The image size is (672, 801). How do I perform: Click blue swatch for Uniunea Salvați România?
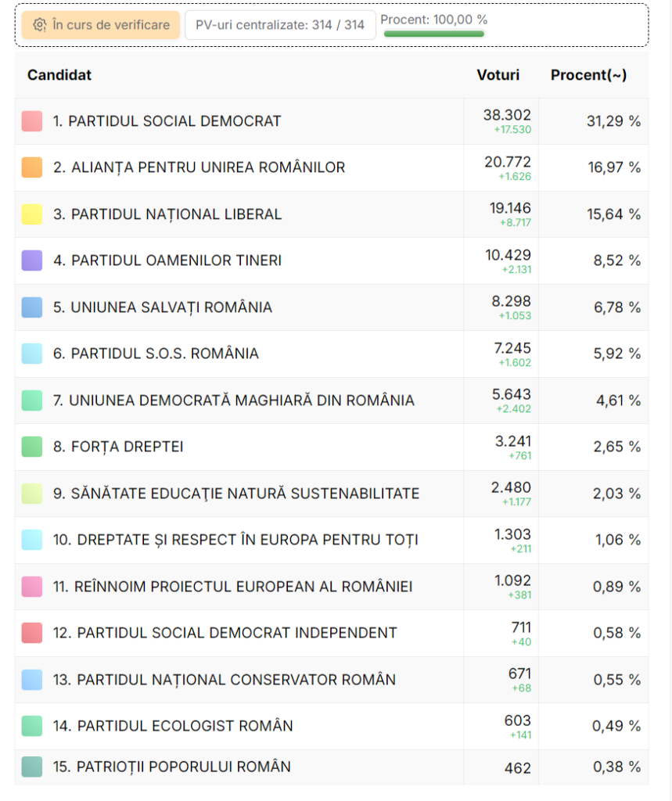tap(32, 307)
